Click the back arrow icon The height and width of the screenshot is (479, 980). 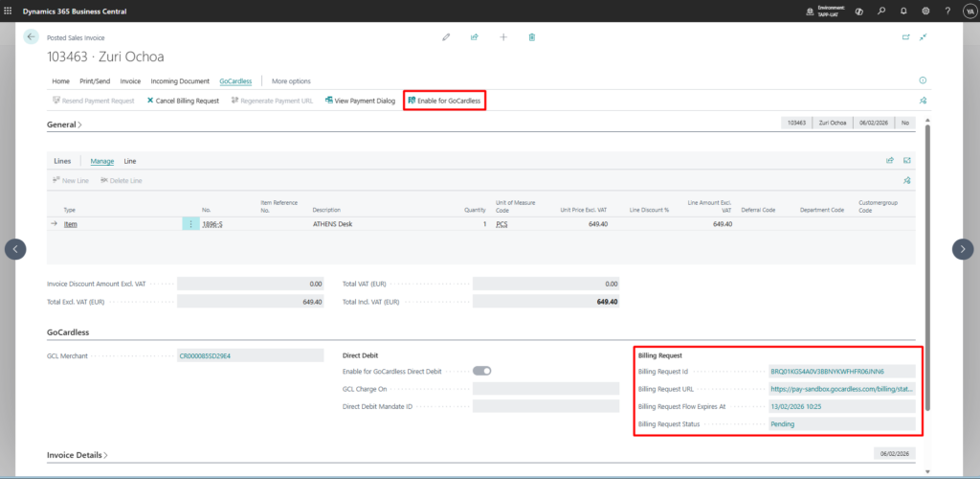pyautogui.click(x=31, y=36)
